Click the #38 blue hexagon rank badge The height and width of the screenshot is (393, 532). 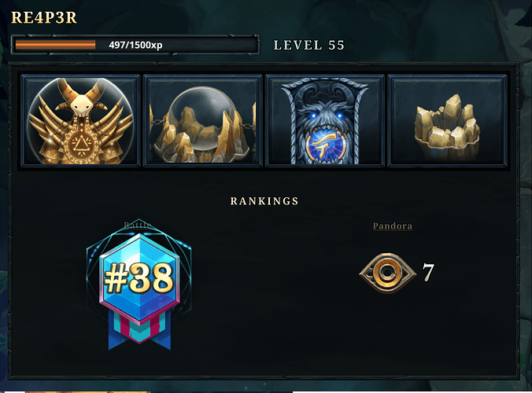(x=139, y=277)
